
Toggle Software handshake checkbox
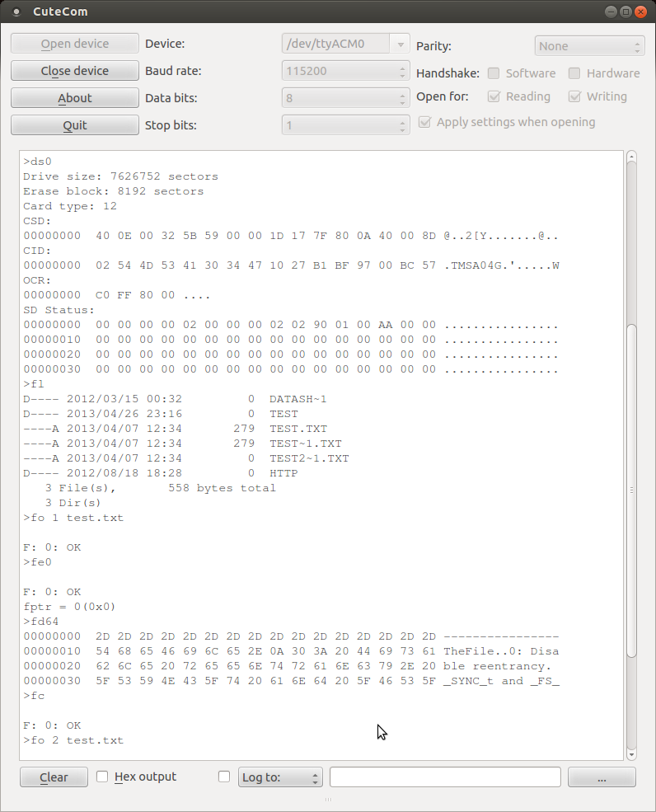coord(494,73)
